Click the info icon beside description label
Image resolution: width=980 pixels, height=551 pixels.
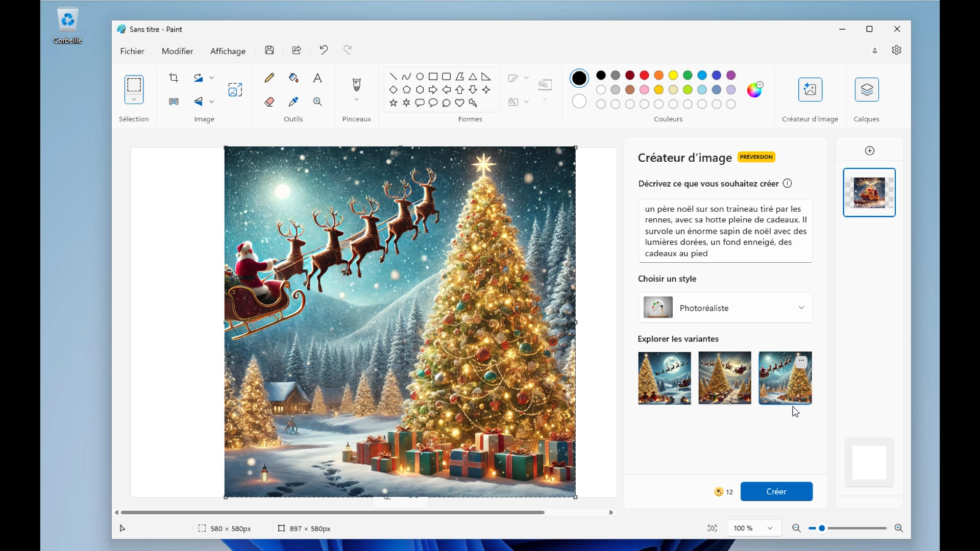click(x=788, y=183)
